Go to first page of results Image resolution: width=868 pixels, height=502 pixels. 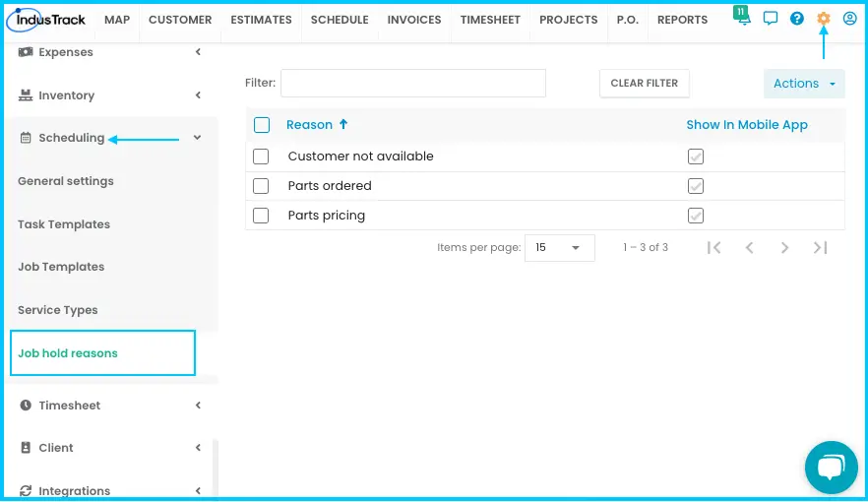[x=714, y=247]
